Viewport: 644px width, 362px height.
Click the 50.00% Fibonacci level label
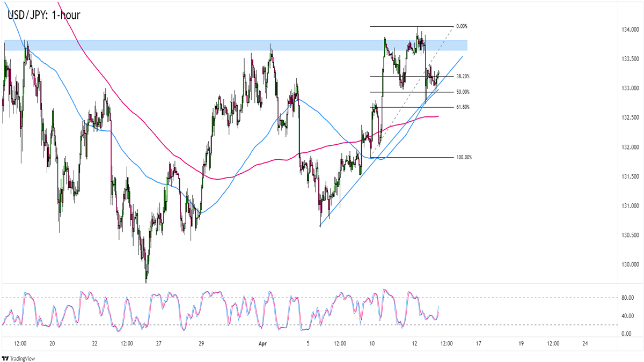point(463,92)
